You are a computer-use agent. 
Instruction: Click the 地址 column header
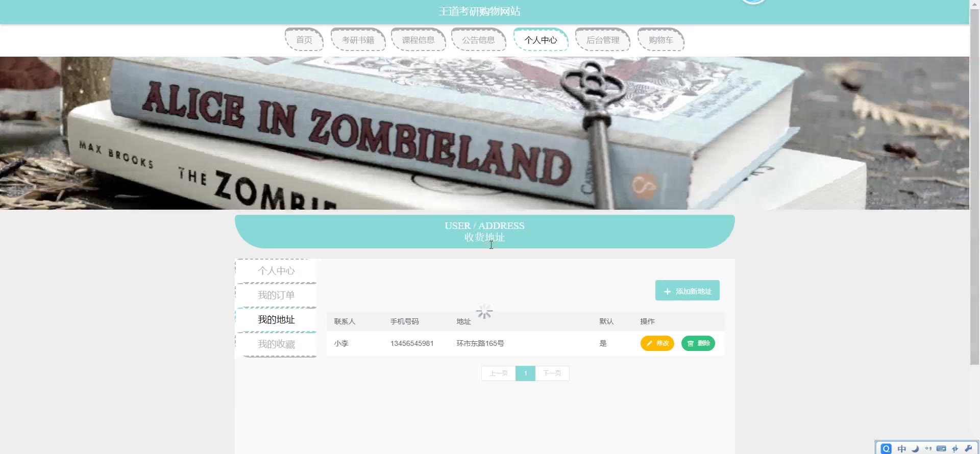click(463, 321)
